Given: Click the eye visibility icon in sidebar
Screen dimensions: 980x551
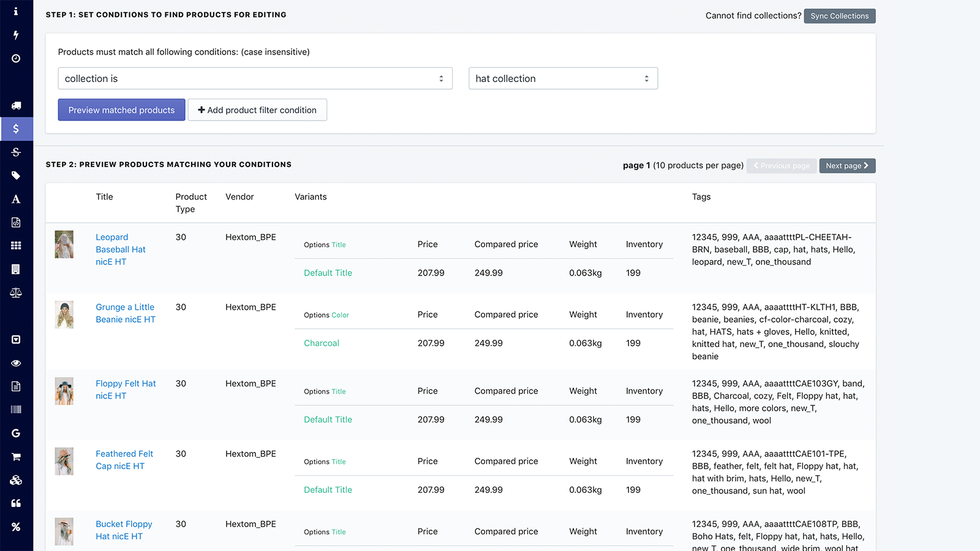Looking at the screenshot, I should tap(16, 363).
